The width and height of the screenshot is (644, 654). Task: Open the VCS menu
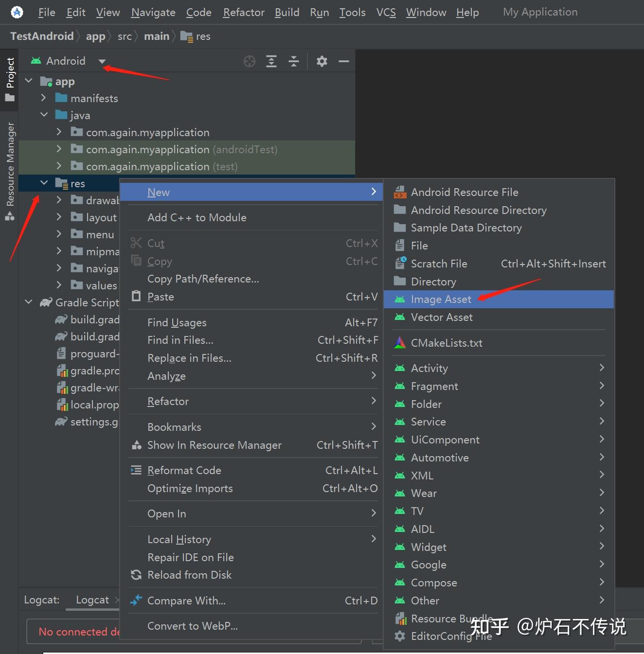(386, 12)
